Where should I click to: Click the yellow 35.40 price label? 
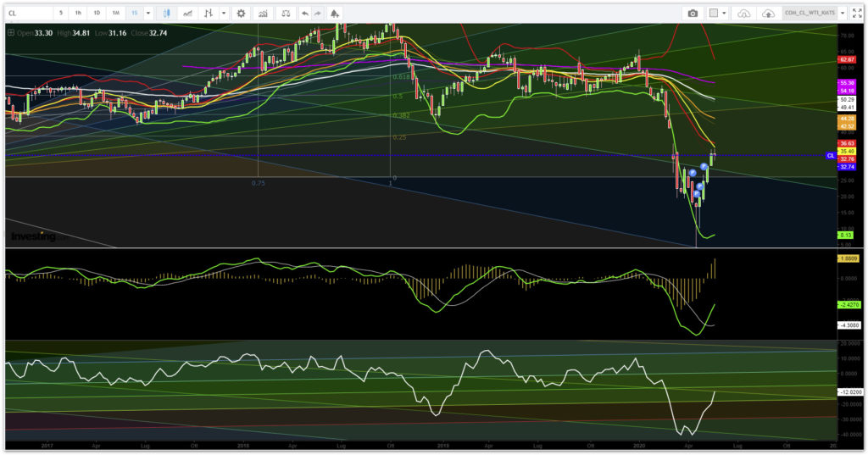[x=847, y=151]
